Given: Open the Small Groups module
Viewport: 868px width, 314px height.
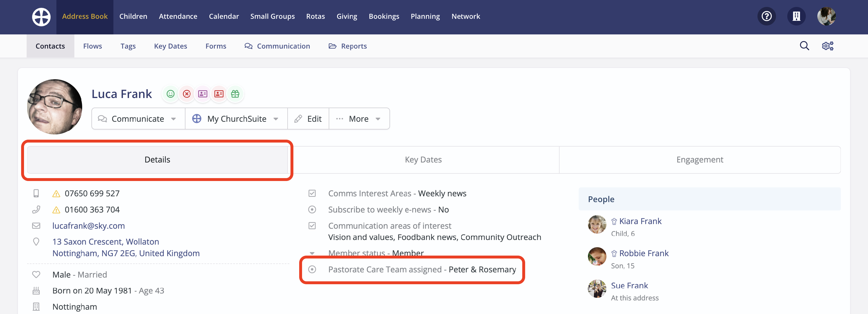Looking at the screenshot, I should (272, 16).
